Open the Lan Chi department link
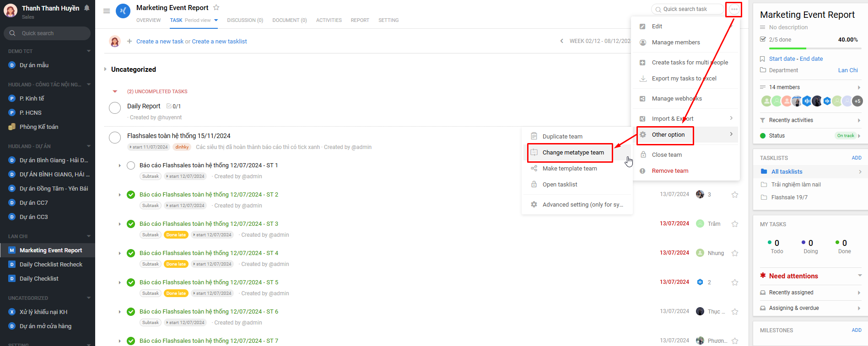The width and height of the screenshot is (868, 346). pyautogui.click(x=848, y=70)
